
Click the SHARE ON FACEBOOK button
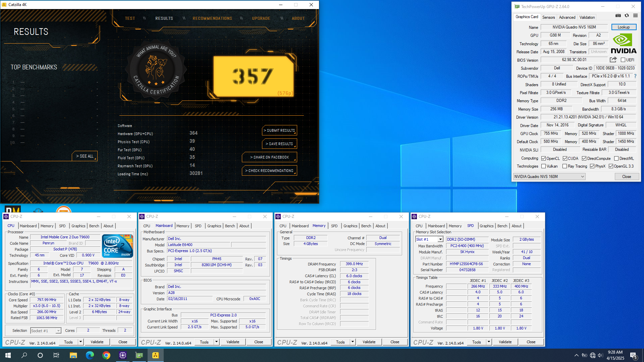point(269,157)
